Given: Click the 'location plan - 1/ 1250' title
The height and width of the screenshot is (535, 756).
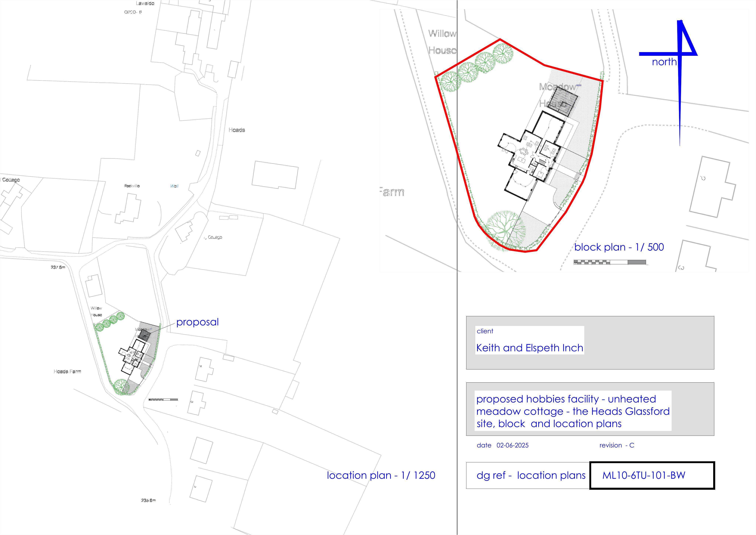Looking at the screenshot, I should click(381, 475).
